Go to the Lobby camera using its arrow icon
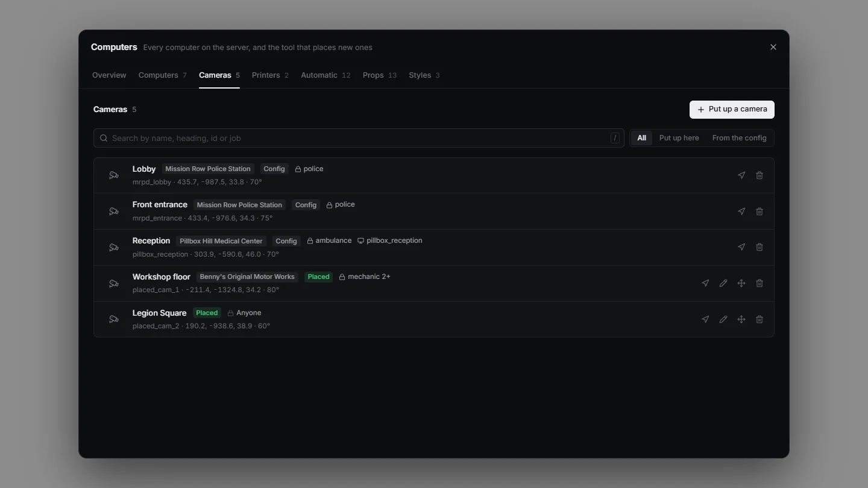This screenshot has height=488, width=868. (741, 175)
